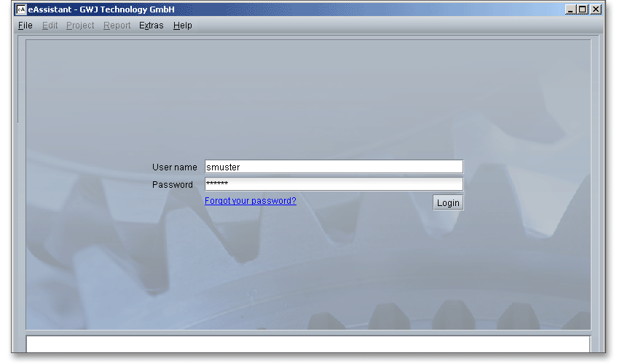
Task: Close the eAssistant window
Action: 596,9
